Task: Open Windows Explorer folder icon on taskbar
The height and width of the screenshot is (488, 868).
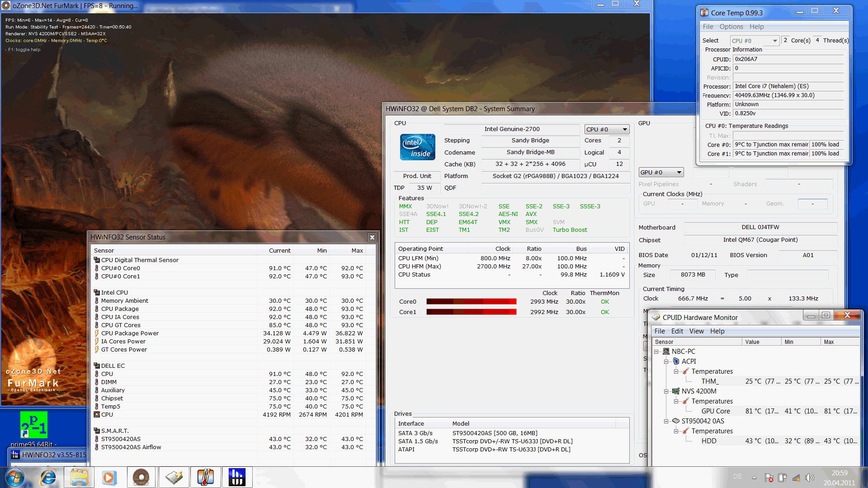Action: (79, 477)
